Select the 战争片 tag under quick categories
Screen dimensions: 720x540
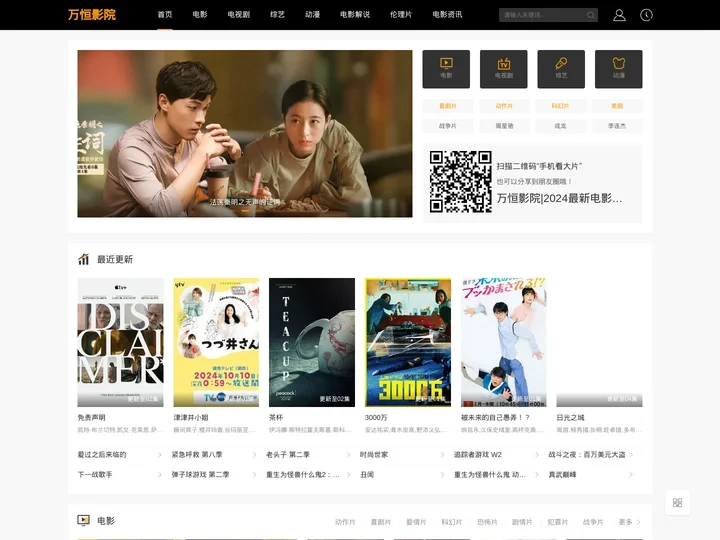click(x=448, y=126)
